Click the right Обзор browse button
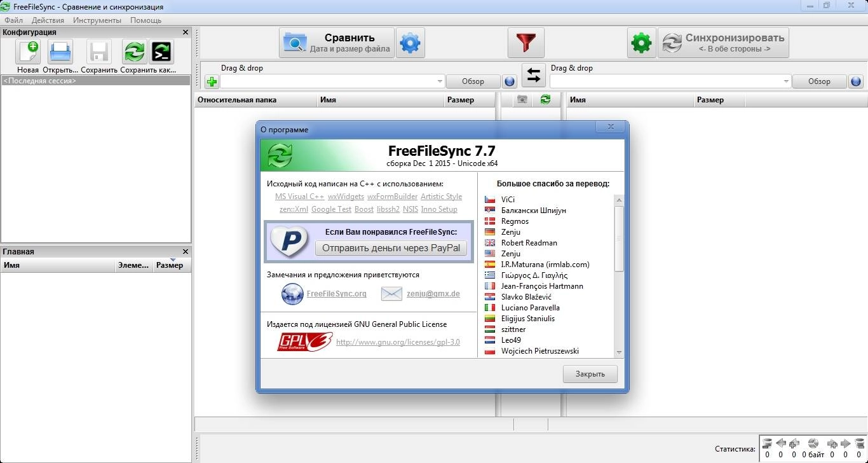Viewport: 868px width, 463px height. tap(819, 81)
